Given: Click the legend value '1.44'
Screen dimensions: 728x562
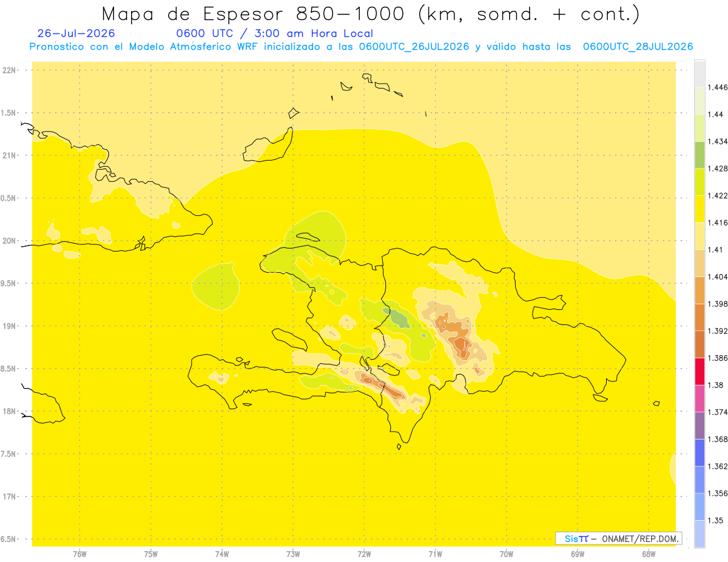Looking at the screenshot, I should [716, 115].
